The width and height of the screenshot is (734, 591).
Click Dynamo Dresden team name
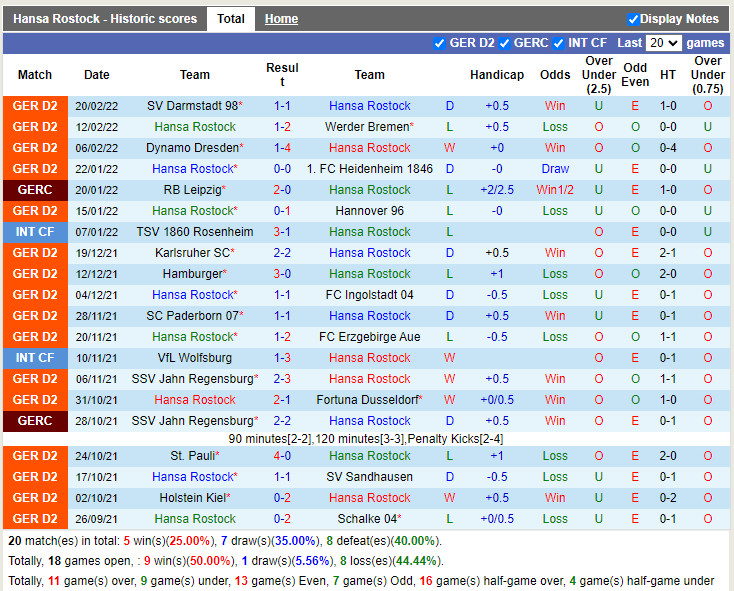pyautogui.click(x=192, y=148)
